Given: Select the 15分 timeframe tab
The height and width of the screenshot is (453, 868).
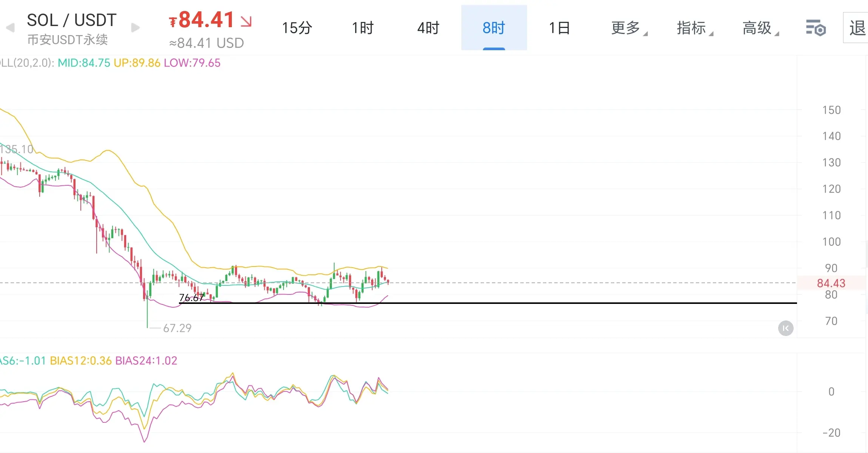Looking at the screenshot, I should click(x=297, y=28).
